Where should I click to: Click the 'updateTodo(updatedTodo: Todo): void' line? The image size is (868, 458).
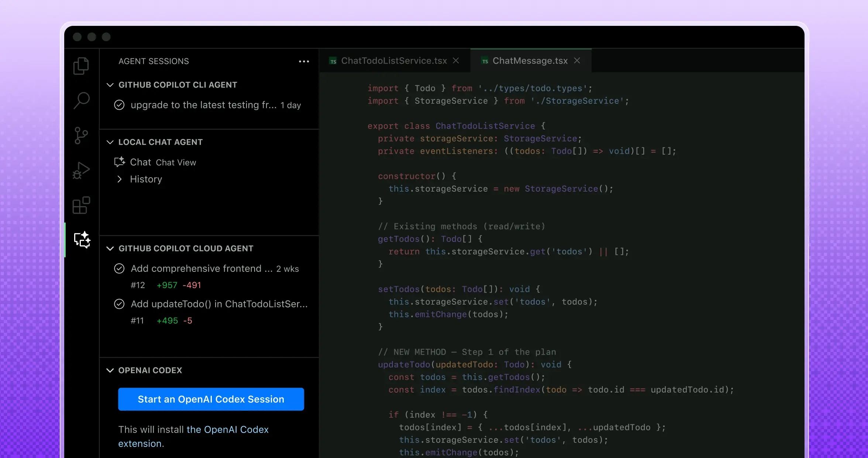(475, 365)
